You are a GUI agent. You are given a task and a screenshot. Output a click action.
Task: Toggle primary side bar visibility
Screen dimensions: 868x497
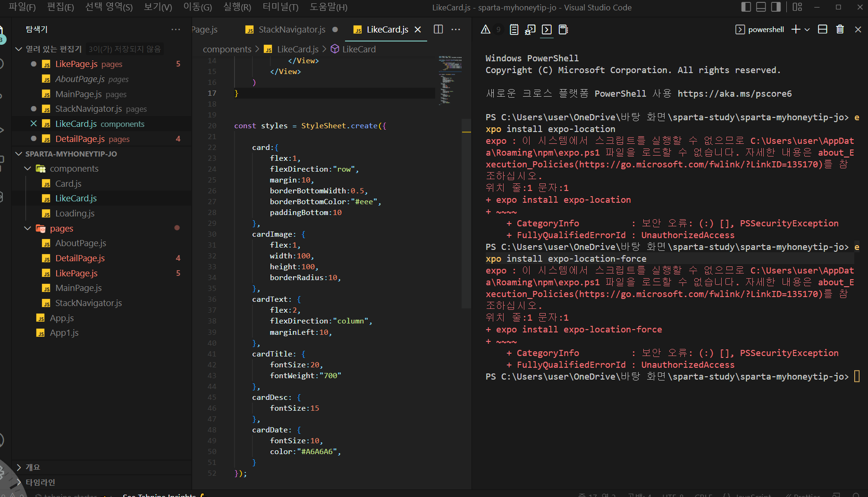(x=746, y=7)
